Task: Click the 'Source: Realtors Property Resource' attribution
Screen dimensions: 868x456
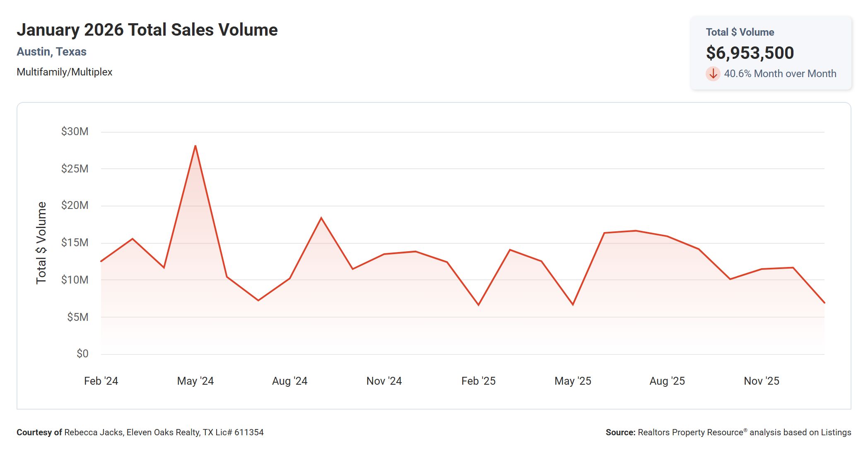Action: point(728,432)
